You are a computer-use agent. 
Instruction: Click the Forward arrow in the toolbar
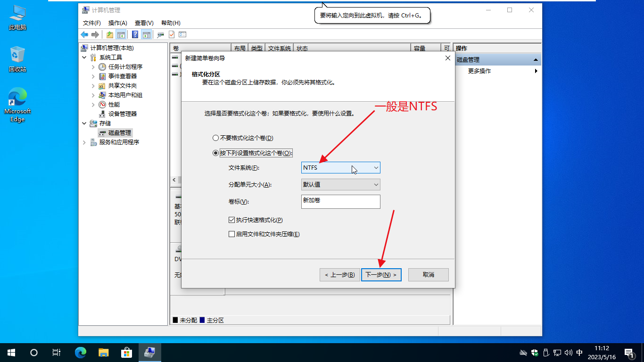[95, 34]
